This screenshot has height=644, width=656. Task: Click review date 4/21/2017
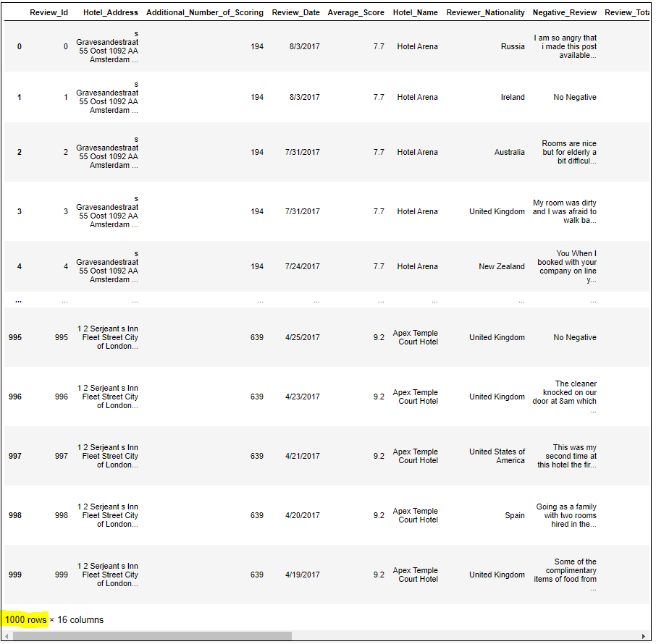pos(303,457)
